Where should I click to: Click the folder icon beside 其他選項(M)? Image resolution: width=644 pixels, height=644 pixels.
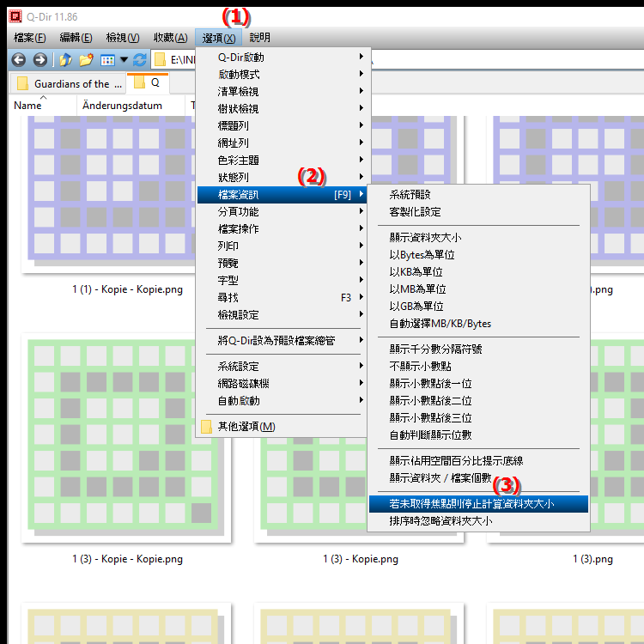click(x=207, y=427)
